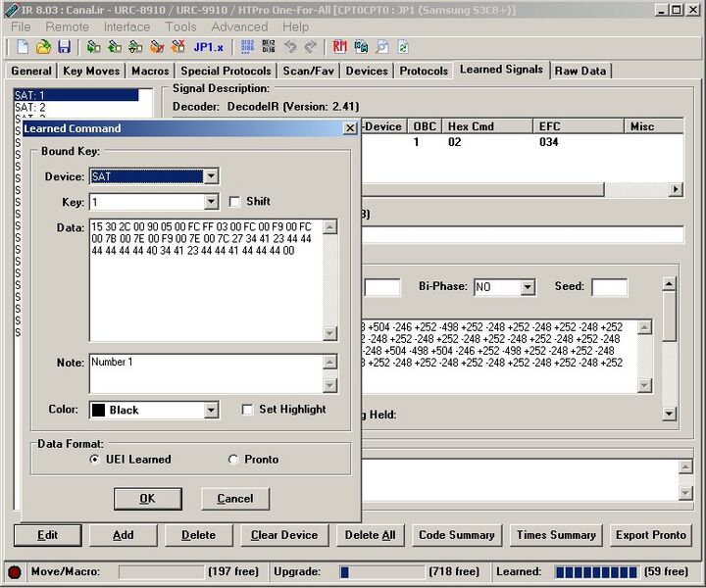This screenshot has width=706, height=588.
Task: Open the Tools menu
Action: pyautogui.click(x=180, y=27)
